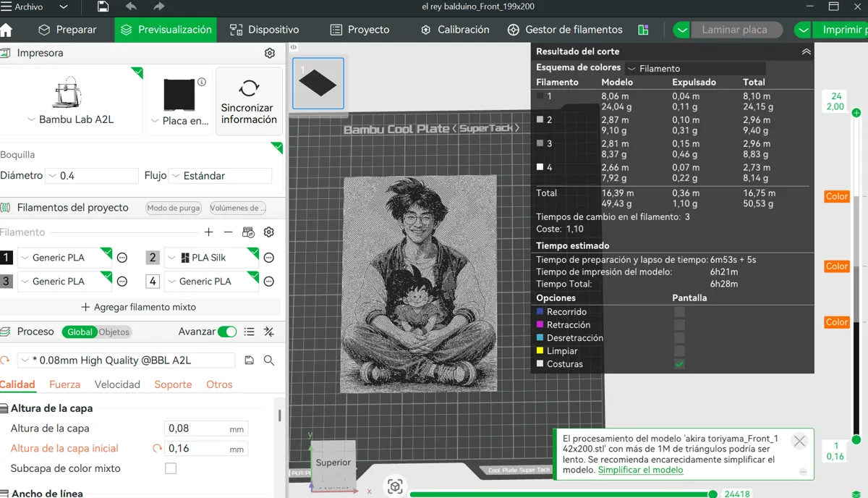Open the 0.08mm High Quality preset dropdown

[x=127, y=360]
